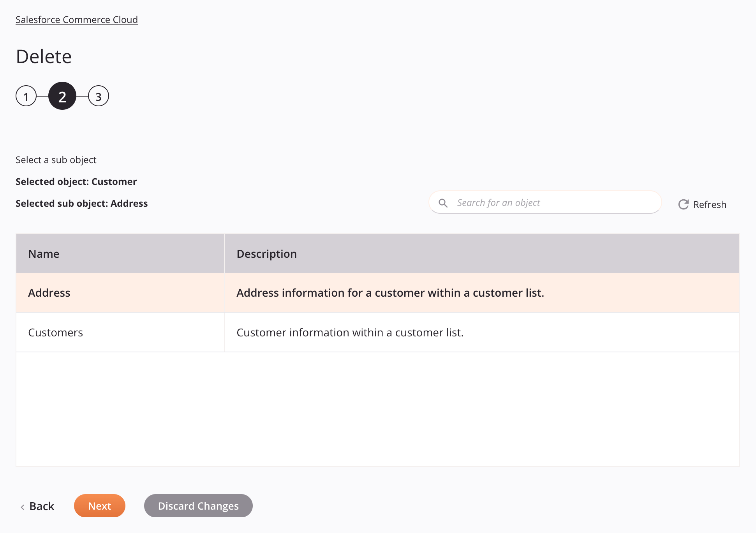Click the Next button to proceed
The image size is (756, 533).
coord(99,505)
